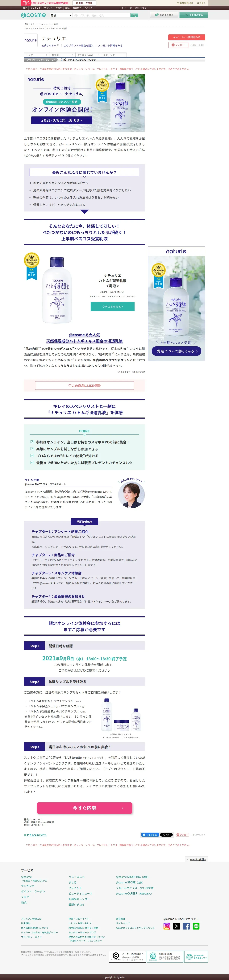The width and height of the screenshot is (229, 980).
Task: Click pink 今すぐ応募 button
Action: coord(84,808)
